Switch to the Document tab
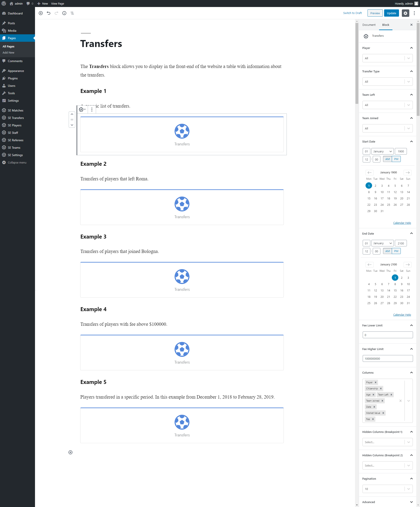Screen dimensions: 420x507 pyautogui.click(x=369, y=25)
